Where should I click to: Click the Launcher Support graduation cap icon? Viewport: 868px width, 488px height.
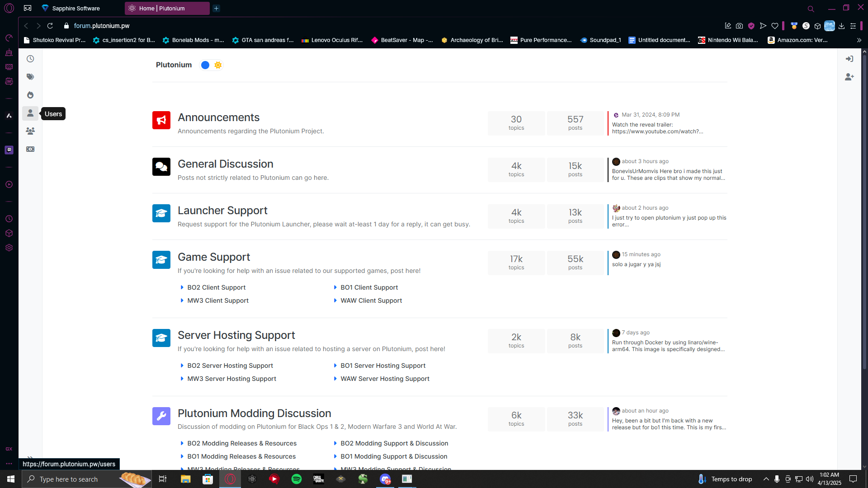tap(161, 213)
